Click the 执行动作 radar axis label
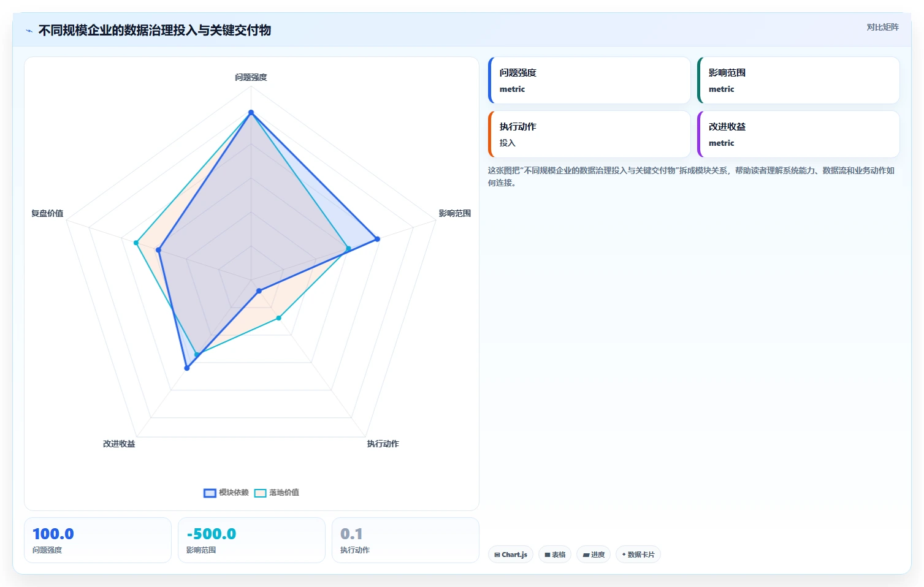 click(x=383, y=444)
